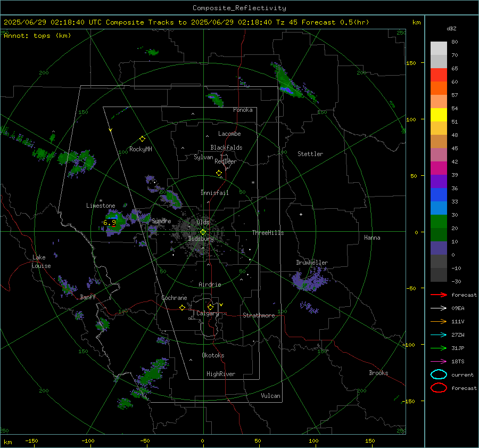Viewport: 479px width, 448px height.
Task: Click the white 09EA arrow icon
Action: [x=439, y=308]
